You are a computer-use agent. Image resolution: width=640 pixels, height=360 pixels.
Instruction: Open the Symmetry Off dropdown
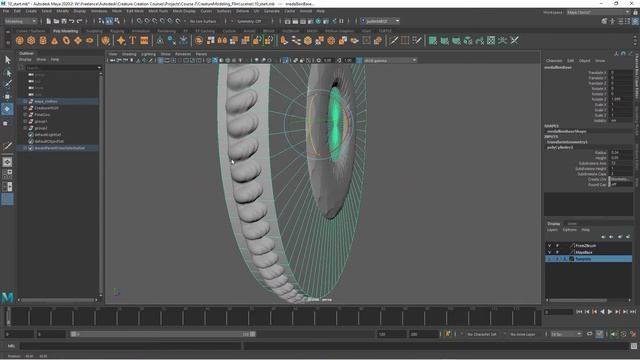249,21
